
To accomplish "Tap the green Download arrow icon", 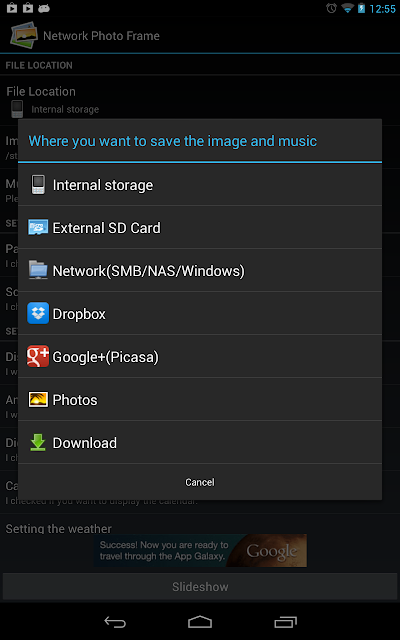I will point(38,442).
